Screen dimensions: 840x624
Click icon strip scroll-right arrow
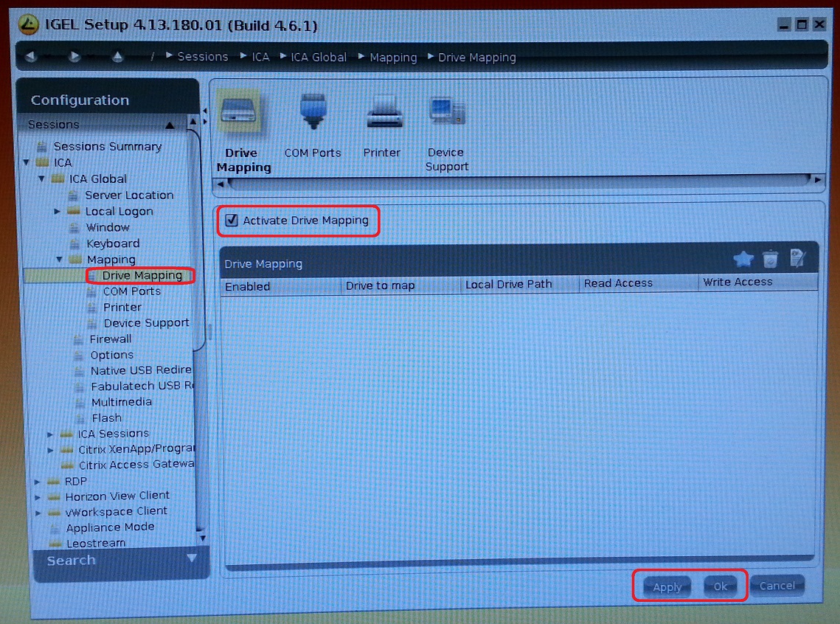817,180
